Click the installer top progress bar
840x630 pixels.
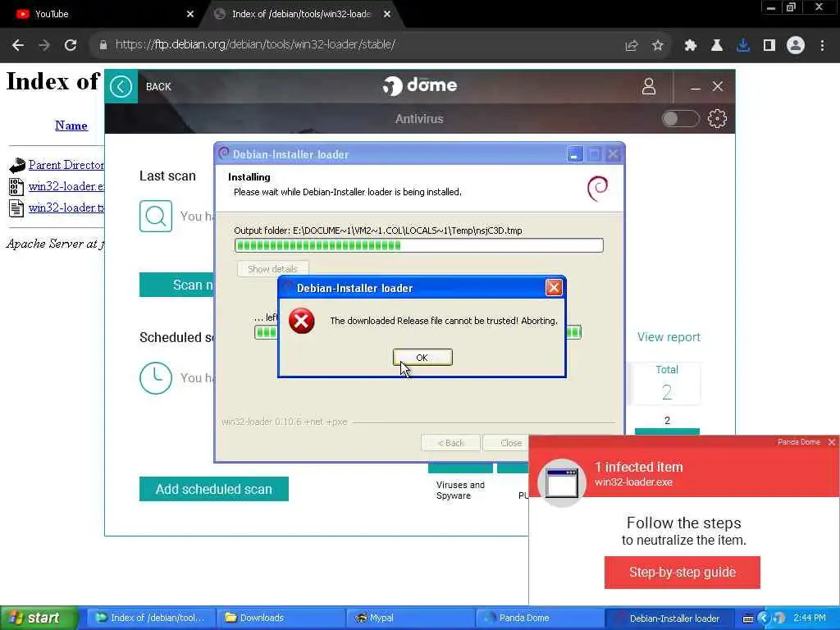(x=419, y=245)
